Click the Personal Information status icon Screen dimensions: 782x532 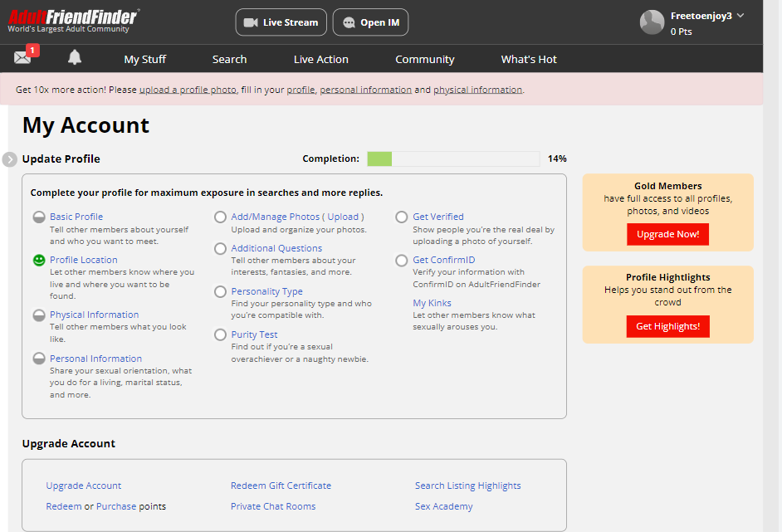tap(38, 359)
